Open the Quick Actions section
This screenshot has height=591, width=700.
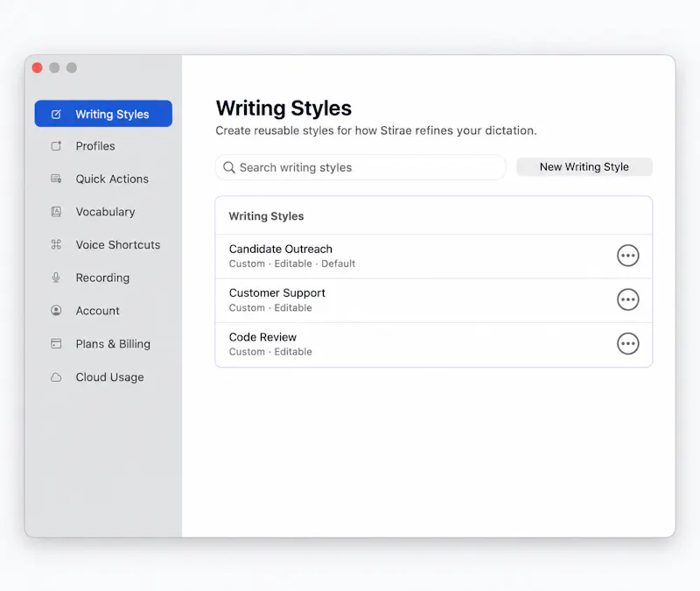pos(103,179)
